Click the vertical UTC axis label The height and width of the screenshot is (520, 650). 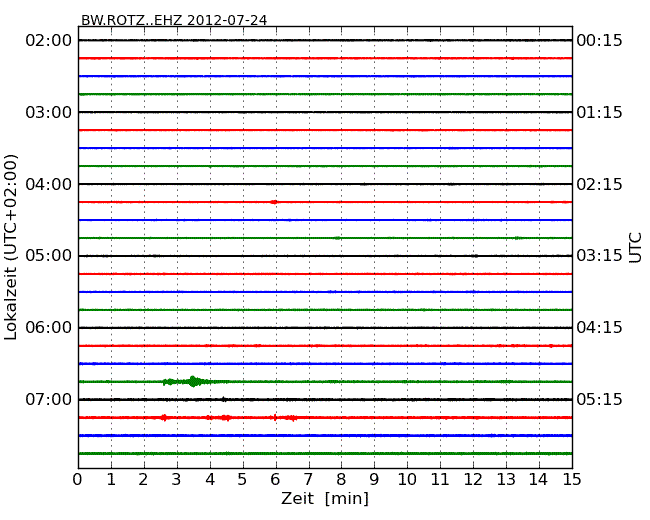tap(635, 248)
